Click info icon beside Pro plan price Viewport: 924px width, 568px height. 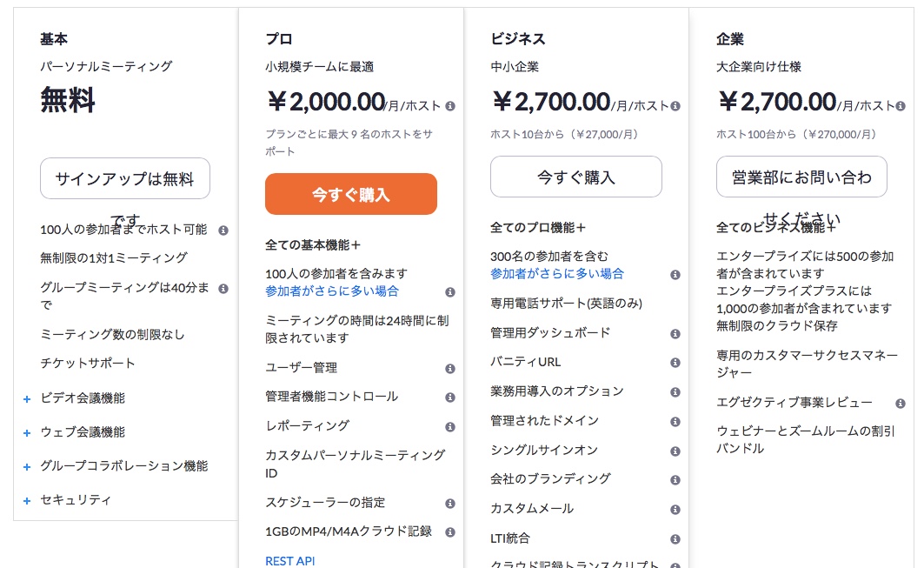[x=450, y=106]
